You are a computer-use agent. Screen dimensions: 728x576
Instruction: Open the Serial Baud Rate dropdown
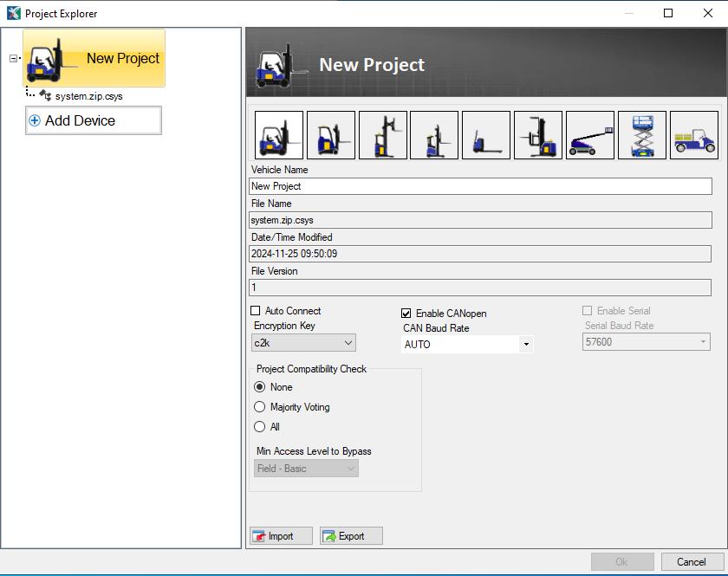(647, 342)
